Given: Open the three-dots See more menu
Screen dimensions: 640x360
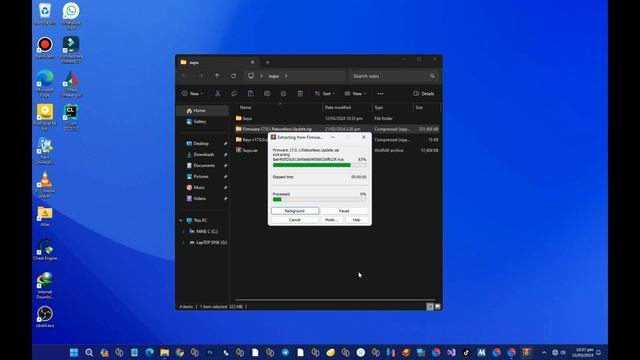Looking at the screenshot, I should point(380,93).
